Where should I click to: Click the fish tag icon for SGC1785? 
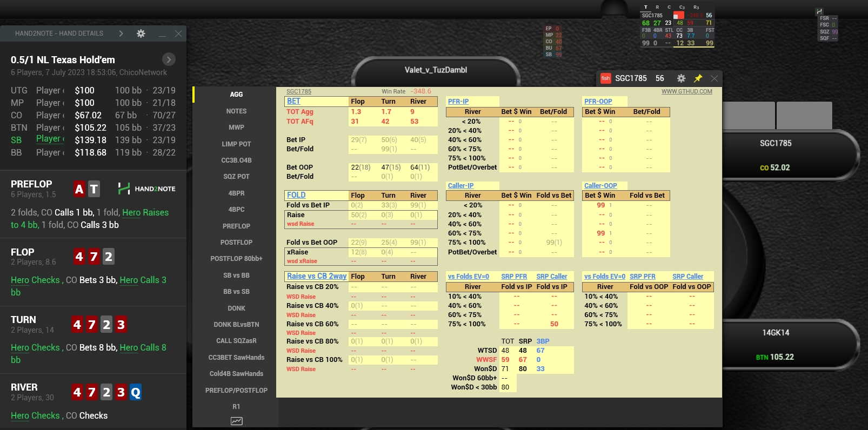pyautogui.click(x=606, y=78)
